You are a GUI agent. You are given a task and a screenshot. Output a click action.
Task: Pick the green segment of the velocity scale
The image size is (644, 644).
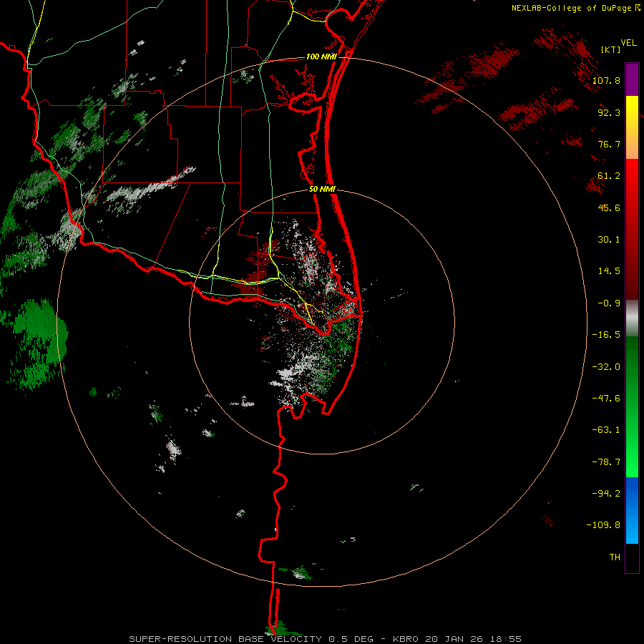632,406
